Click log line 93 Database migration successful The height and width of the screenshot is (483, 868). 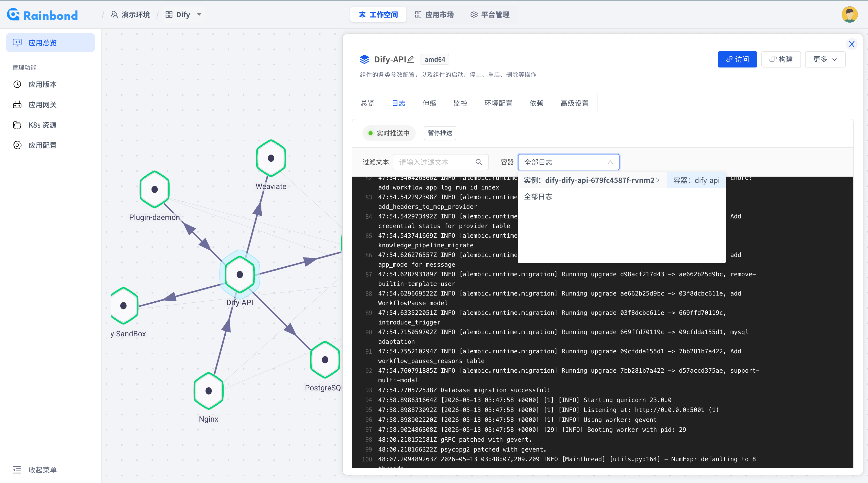(464, 390)
